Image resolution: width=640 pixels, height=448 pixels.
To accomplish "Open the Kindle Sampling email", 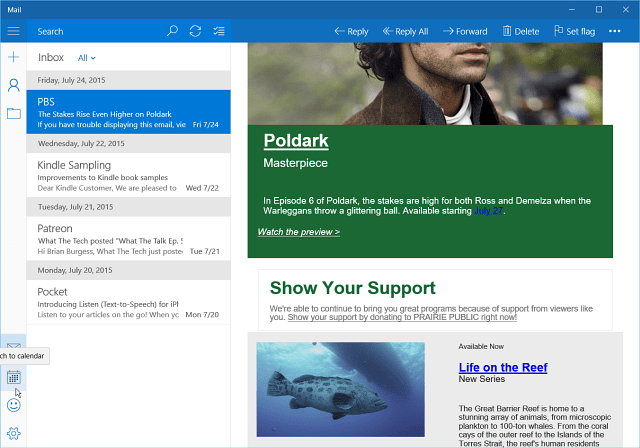I will (129, 175).
